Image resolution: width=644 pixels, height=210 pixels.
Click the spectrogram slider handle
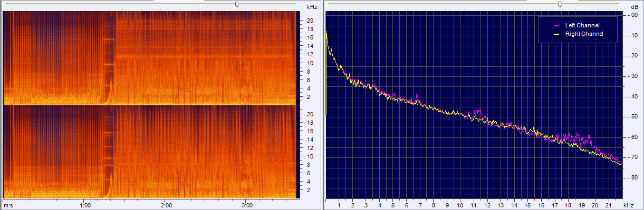pos(237,4)
